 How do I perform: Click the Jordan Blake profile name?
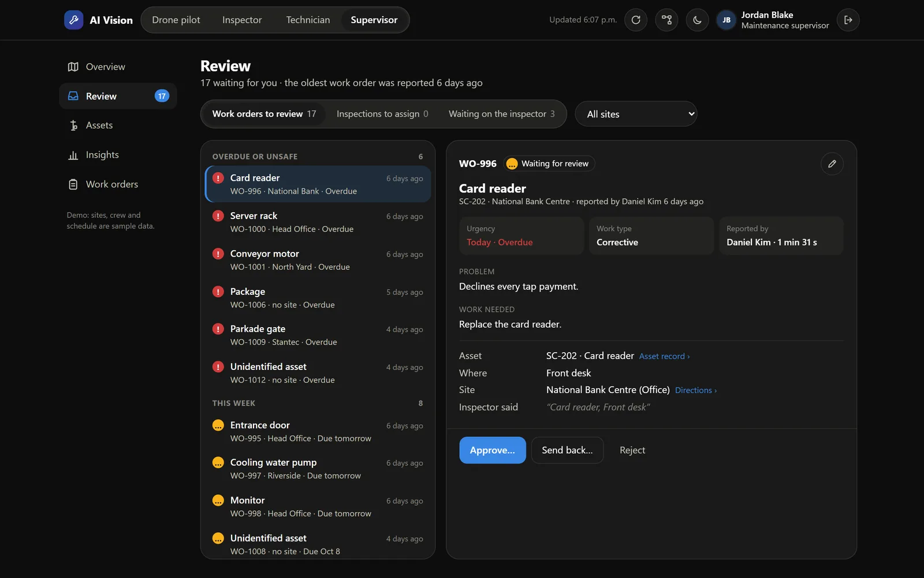[767, 15]
